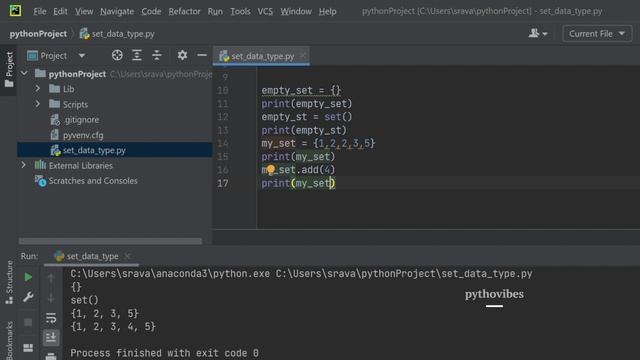Collapse the pythonProject root folder arrow

[x=24, y=73]
